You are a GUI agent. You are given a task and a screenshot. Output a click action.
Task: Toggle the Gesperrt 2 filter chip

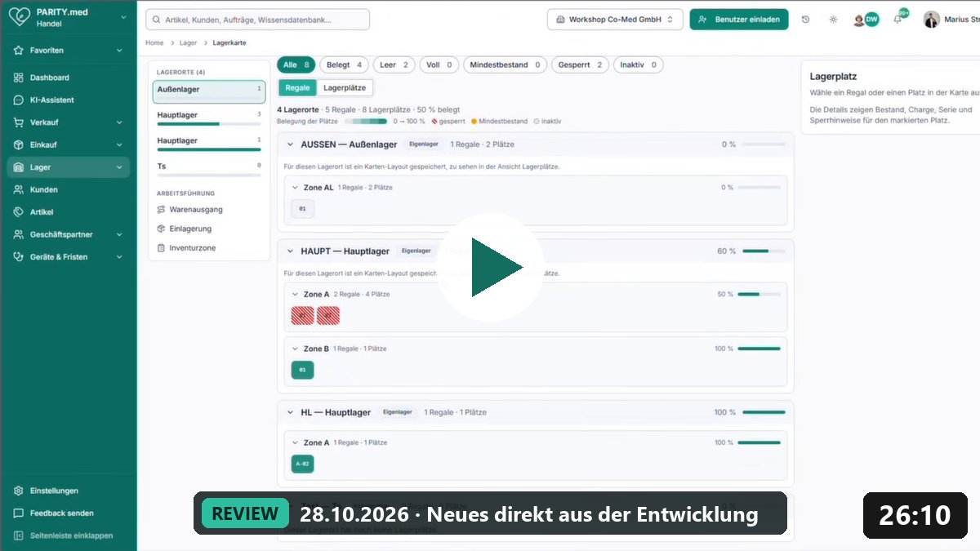coord(581,64)
